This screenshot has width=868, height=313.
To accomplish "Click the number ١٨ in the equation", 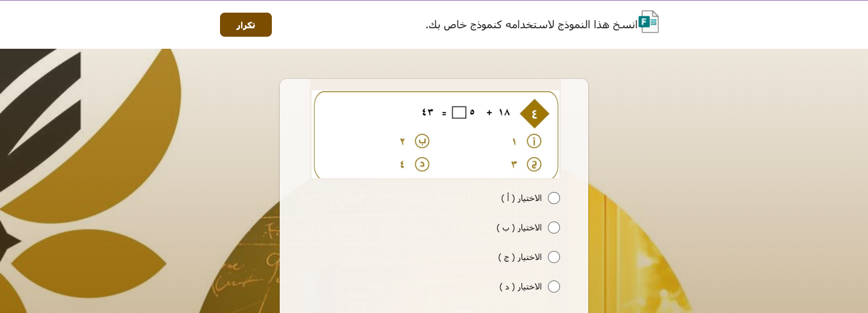I will (x=505, y=113).
